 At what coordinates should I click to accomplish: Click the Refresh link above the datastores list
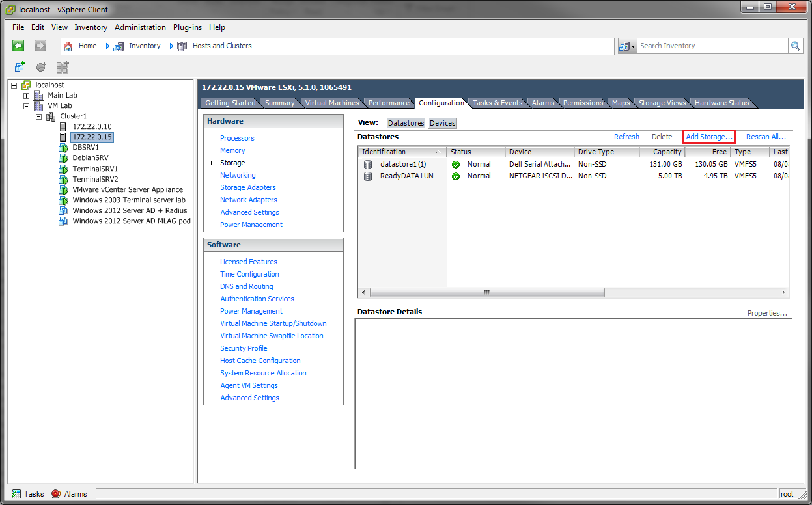[x=626, y=137]
